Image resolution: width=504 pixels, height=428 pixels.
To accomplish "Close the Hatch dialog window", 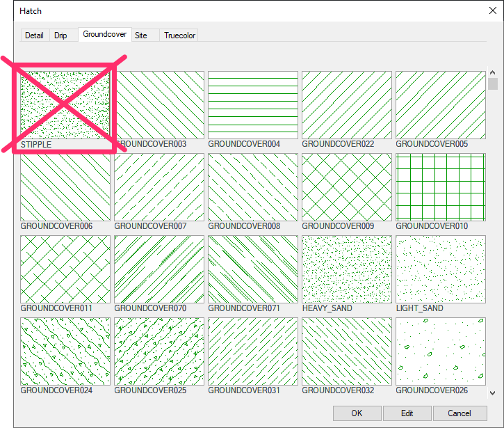I will [493, 10].
